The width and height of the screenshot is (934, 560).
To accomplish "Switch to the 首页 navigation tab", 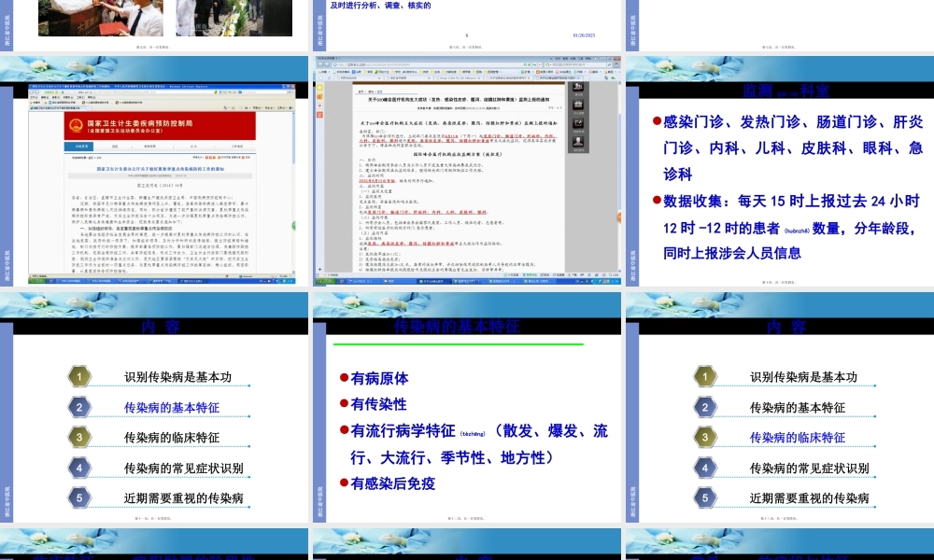I will (77, 146).
